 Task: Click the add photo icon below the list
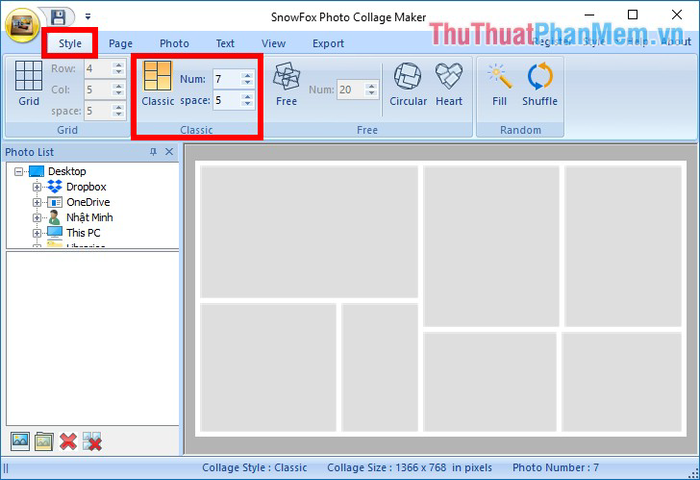pyautogui.click(x=20, y=441)
